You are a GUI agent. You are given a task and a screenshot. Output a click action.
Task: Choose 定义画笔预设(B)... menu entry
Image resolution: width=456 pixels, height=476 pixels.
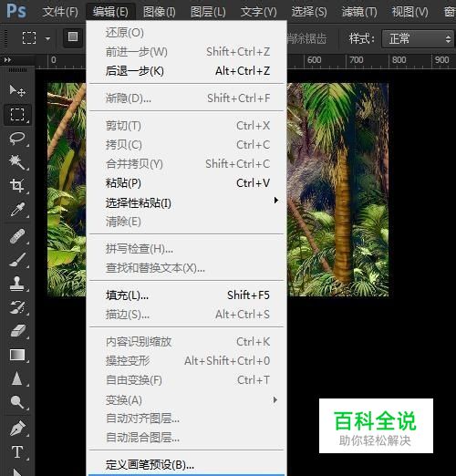187,464
